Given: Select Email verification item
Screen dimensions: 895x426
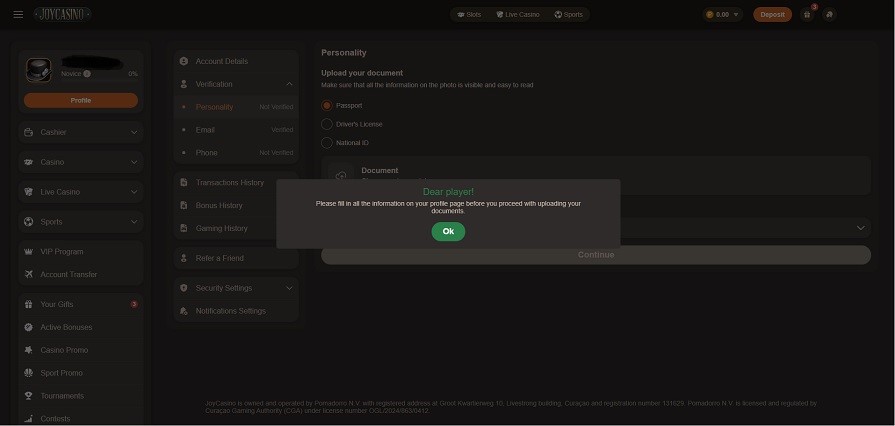Looking at the screenshot, I should 236,130.
